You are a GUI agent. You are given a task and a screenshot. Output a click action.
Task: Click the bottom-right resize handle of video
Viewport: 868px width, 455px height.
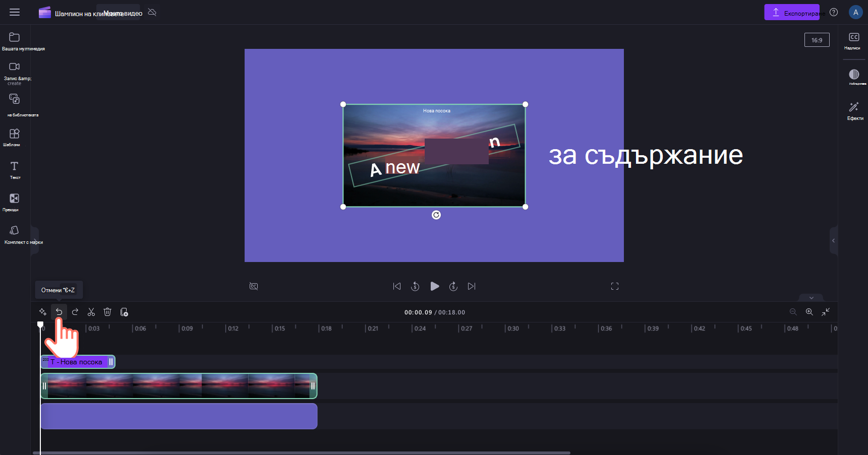coord(525,207)
